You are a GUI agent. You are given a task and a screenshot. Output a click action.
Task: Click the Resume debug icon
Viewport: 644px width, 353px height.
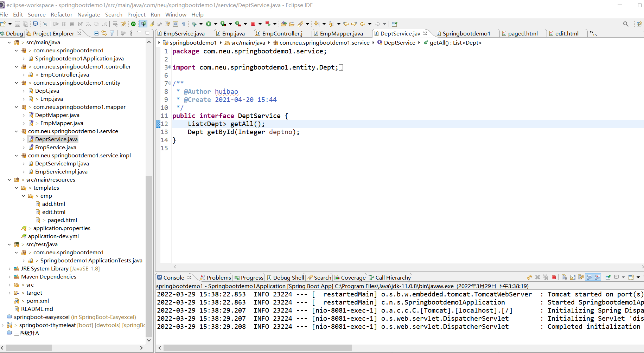click(x=56, y=24)
